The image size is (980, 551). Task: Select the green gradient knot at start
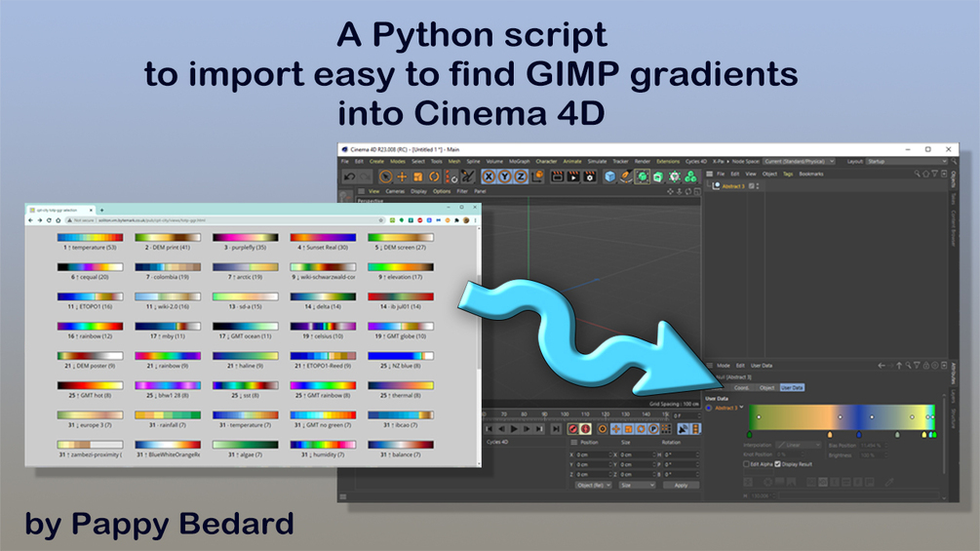pos(749,434)
